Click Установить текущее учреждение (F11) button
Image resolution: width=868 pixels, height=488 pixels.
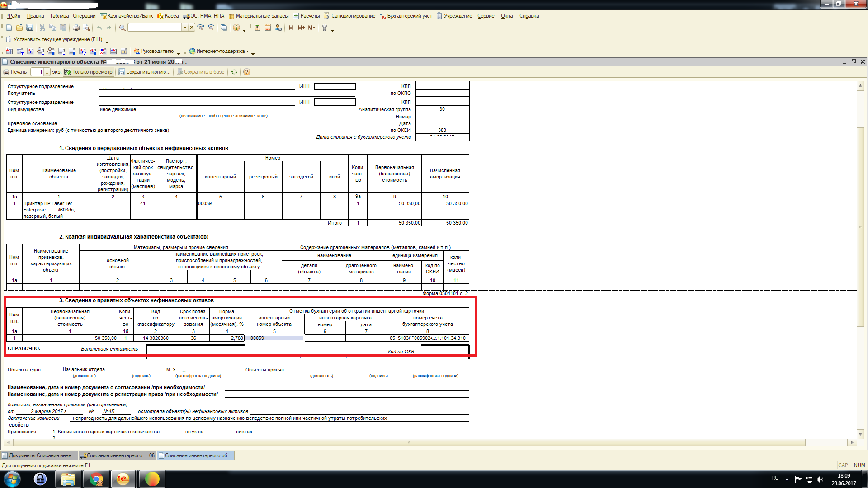click(54, 39)
